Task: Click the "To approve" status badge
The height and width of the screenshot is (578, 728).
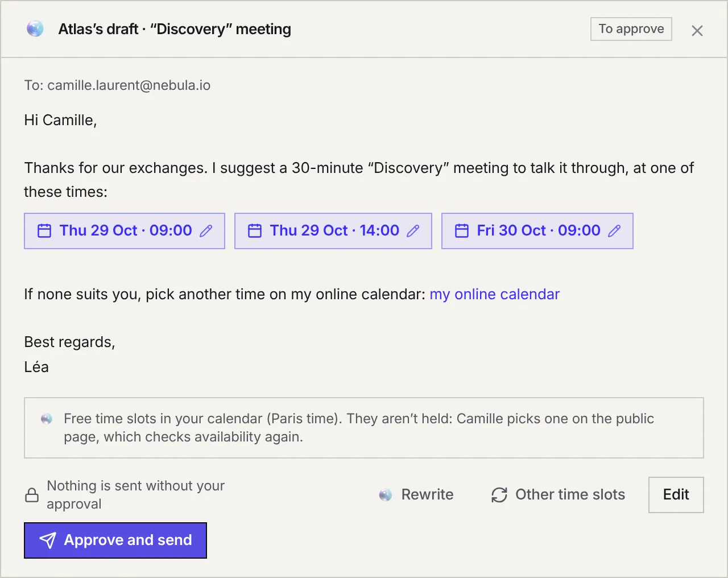Action: pos(631,29)
